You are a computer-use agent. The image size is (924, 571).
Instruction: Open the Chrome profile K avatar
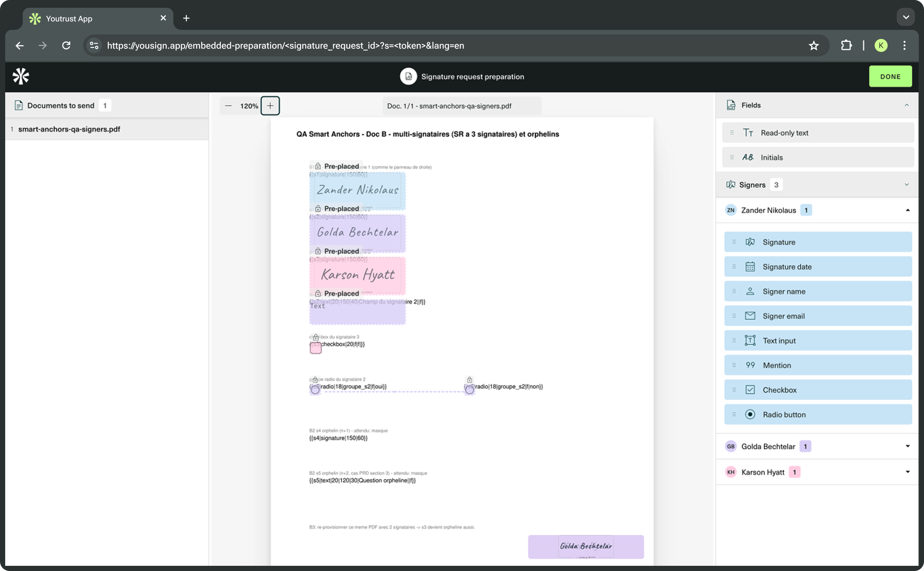click(880, 46)
